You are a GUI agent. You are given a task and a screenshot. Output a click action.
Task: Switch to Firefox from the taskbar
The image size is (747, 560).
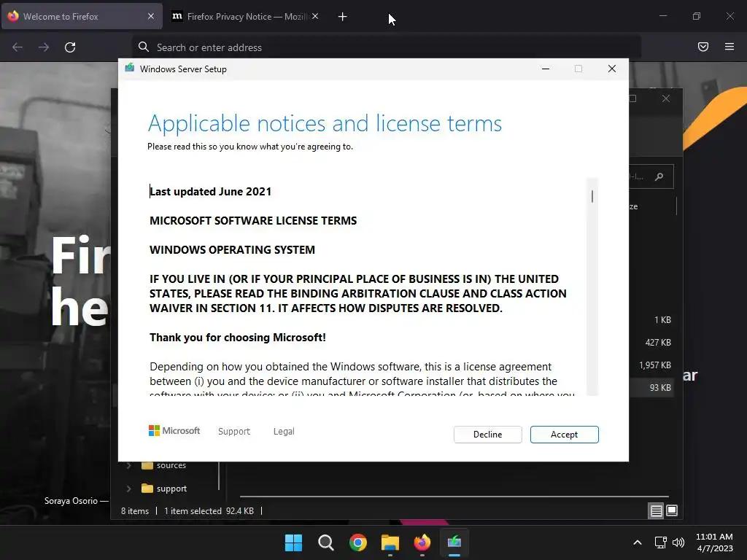click(422, 542)
